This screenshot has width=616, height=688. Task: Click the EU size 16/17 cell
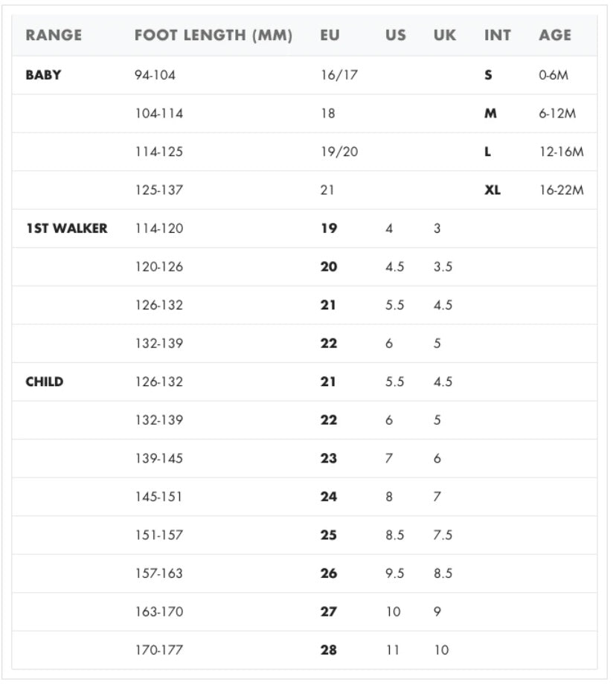click(339, 75)
